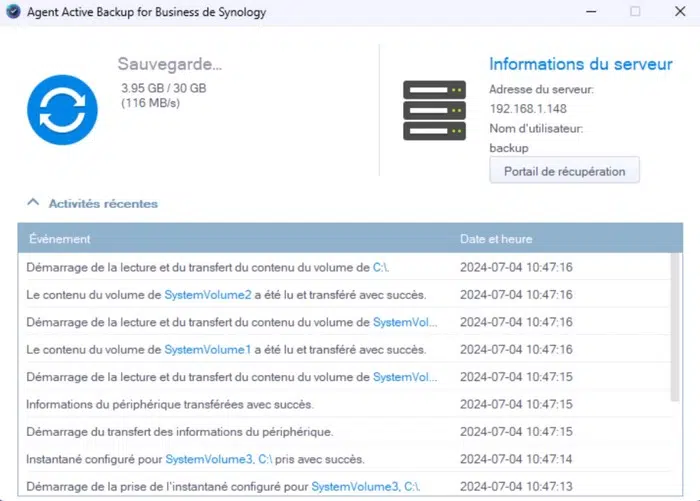Click the timestamp 2024-07-04 10:47:13
The width and height of the screenshot is (700, 501).
(x=516, y=486)
